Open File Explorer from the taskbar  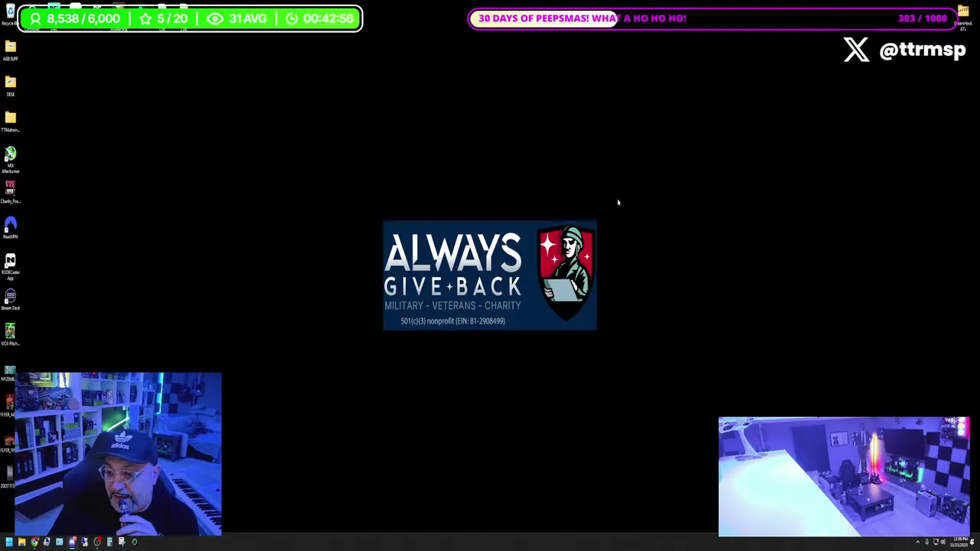(21, 542)
